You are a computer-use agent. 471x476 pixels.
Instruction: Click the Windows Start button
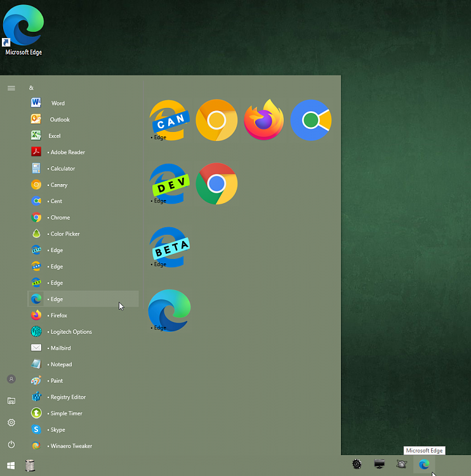(x=11, y=465)
